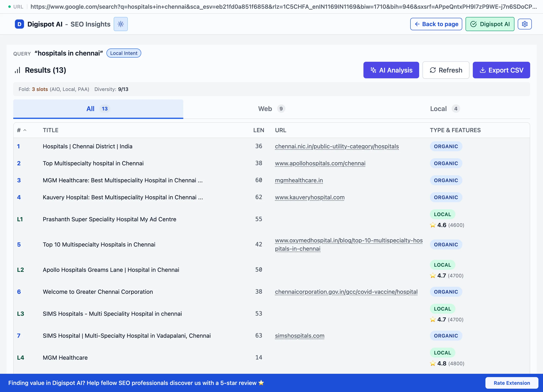Click the LOCAL badge in row L3
This screenshot has height=392, width=543.
[x=442, y=309]
